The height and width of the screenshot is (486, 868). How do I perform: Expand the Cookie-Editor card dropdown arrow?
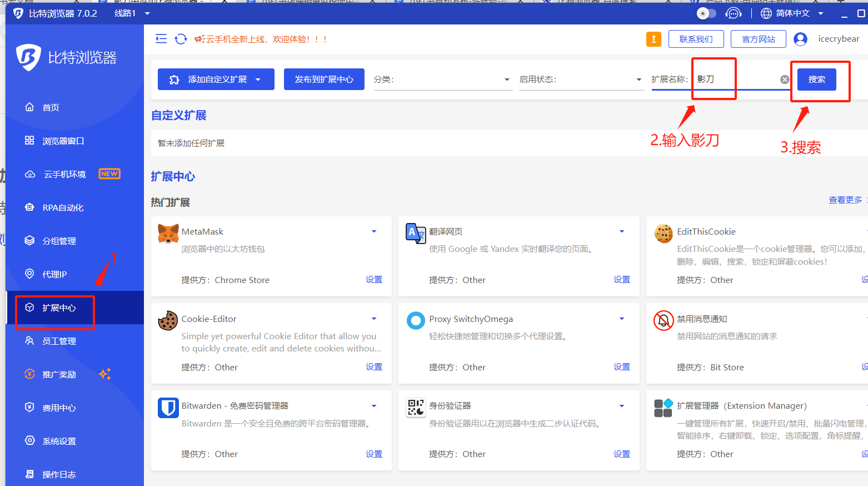point(374,319)
